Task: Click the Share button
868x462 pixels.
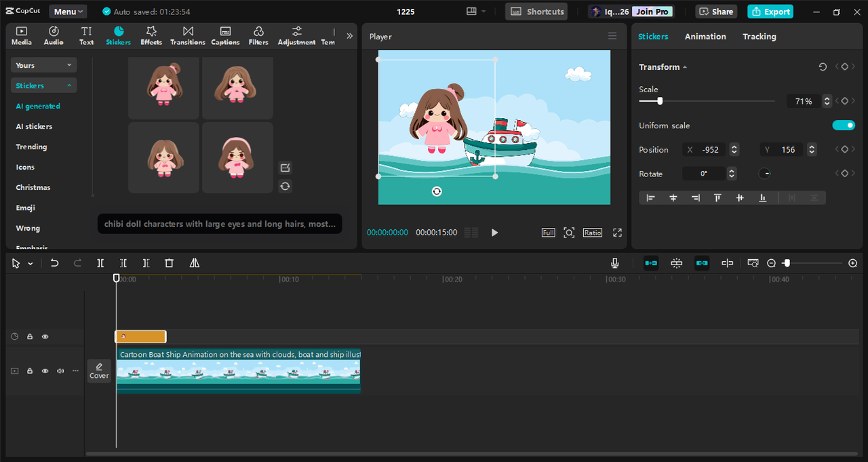Action: (x=716, y=12)
